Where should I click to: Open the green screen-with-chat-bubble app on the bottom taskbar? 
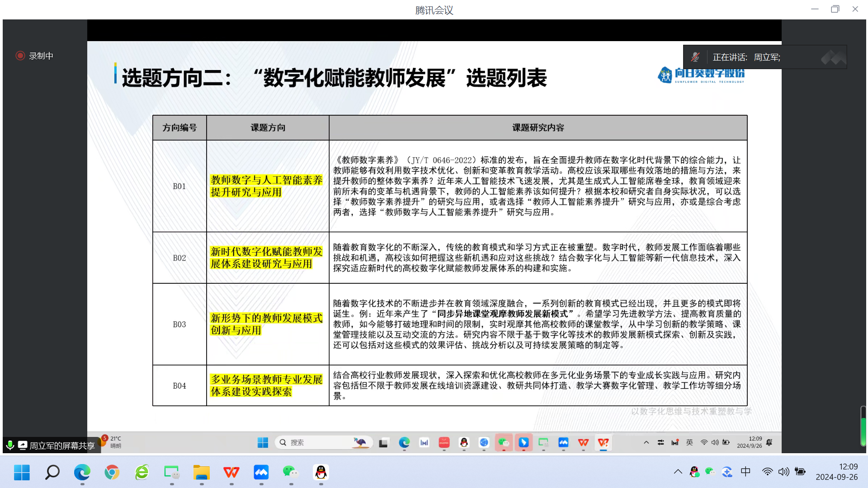172,473
